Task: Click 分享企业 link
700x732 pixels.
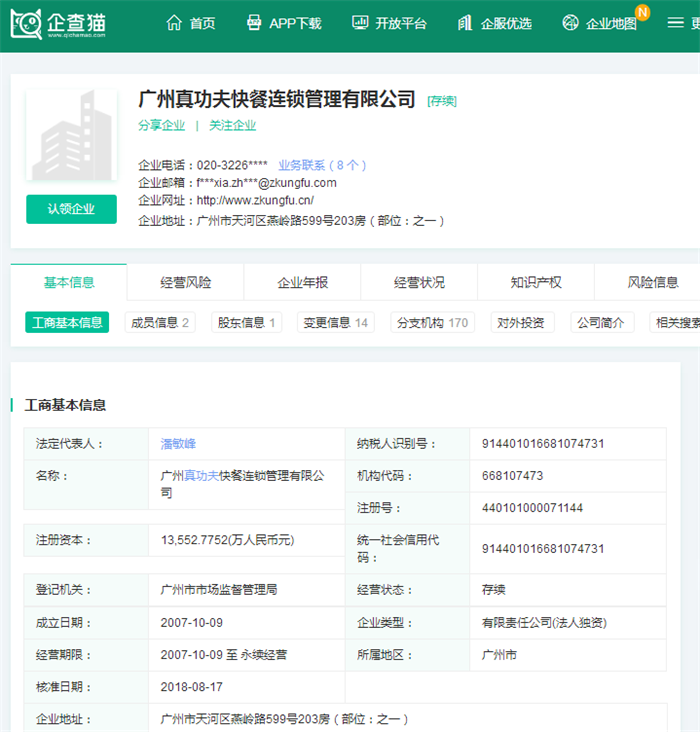Action: pos(162,126)
